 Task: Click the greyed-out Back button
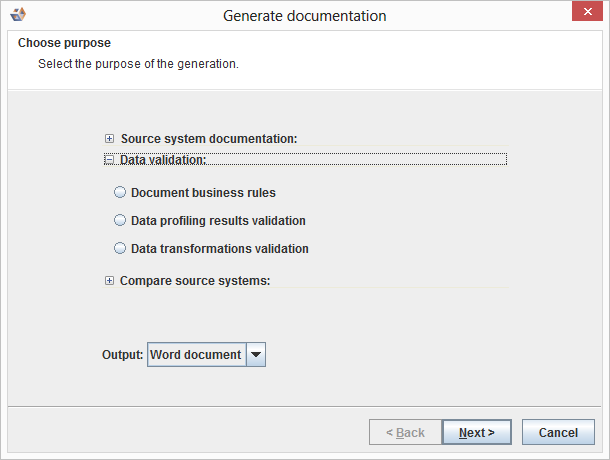(403, 433)
